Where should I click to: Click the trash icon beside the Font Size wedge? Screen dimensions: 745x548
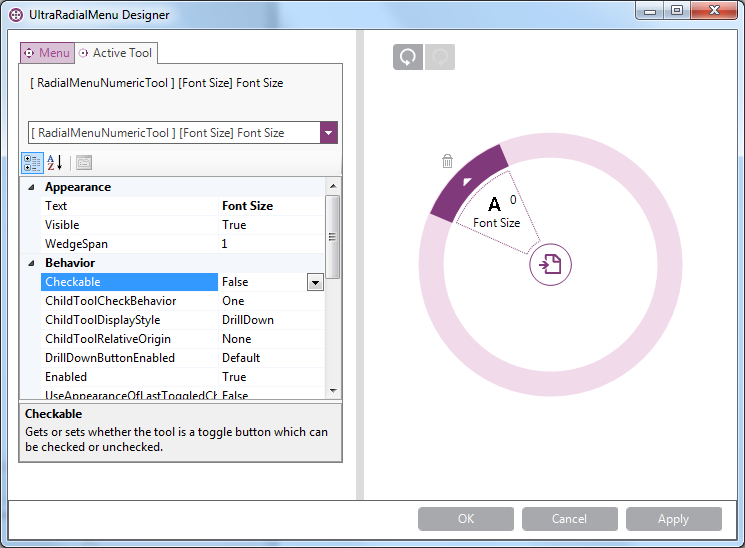(447, 161)
